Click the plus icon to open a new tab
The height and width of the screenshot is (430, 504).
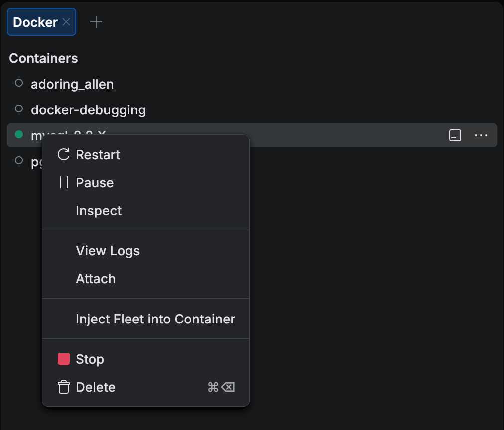click(x=96, y=21)
